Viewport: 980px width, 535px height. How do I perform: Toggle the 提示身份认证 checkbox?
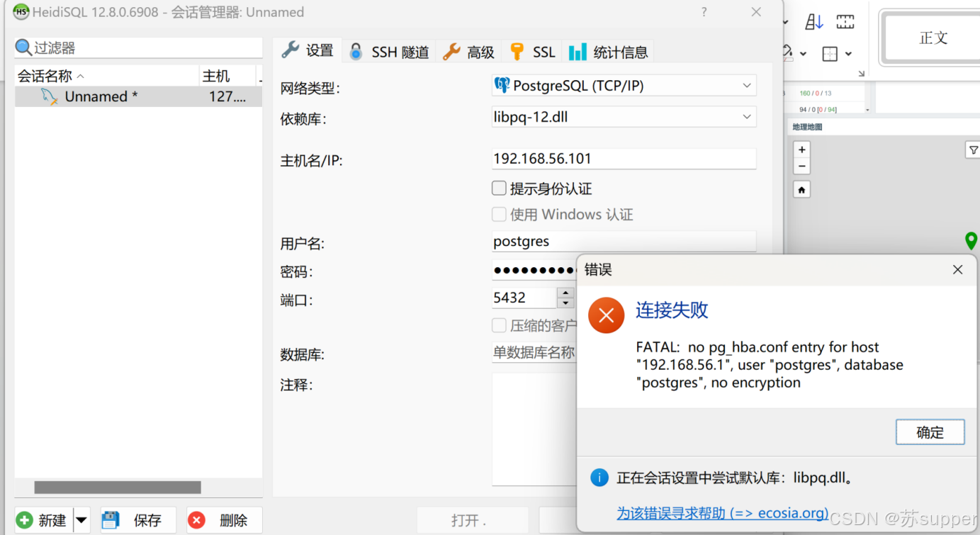499,188
